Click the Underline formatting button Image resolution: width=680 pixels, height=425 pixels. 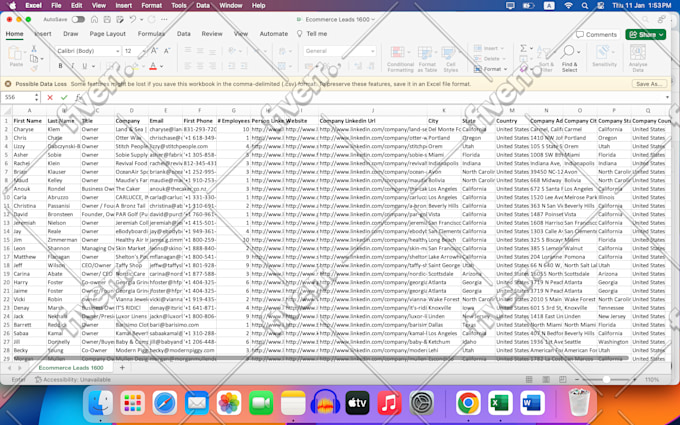click(x=85, y=66)
